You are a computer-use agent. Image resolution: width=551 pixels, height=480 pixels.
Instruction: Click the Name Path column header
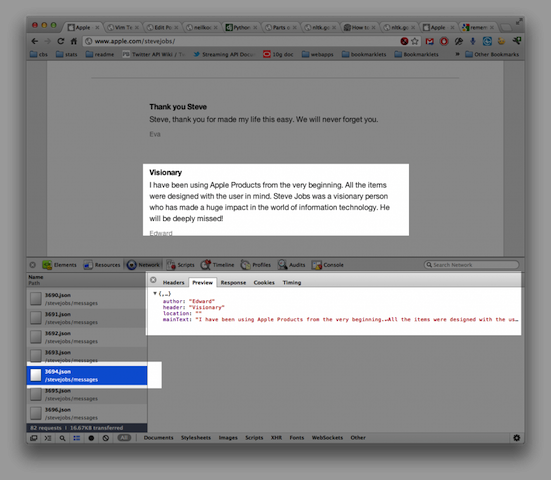(x=87, y=280)
